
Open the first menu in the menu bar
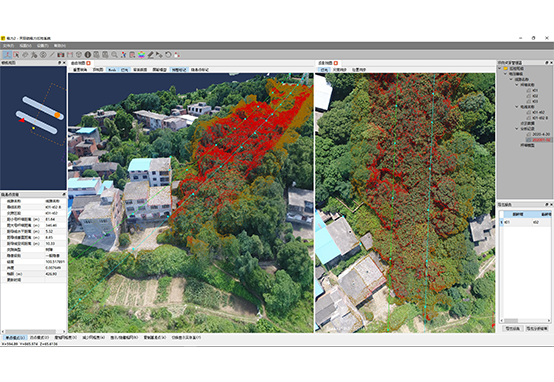(8, 46)
